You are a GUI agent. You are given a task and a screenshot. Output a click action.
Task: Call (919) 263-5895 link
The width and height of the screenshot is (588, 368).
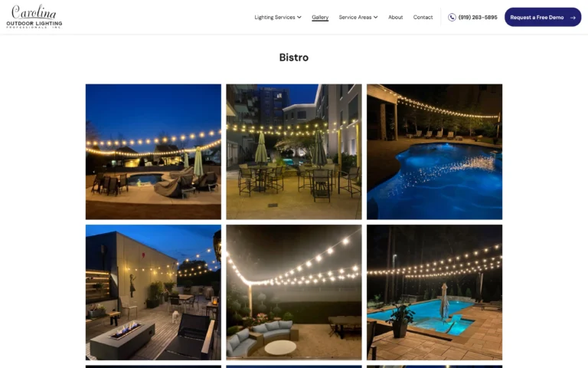coord(472,18)
